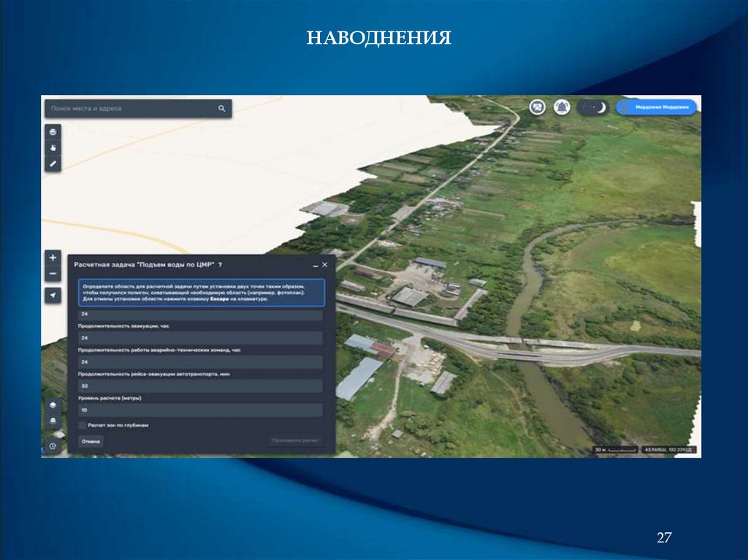Click the navigation arrow locate icon
The image size is (748, 560).
(x=53, y=295)
